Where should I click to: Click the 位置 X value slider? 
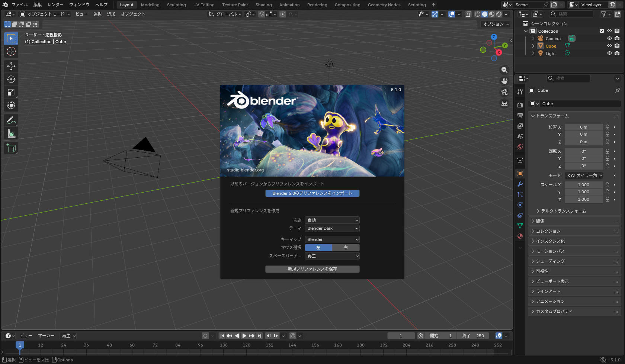click(584, 127)
